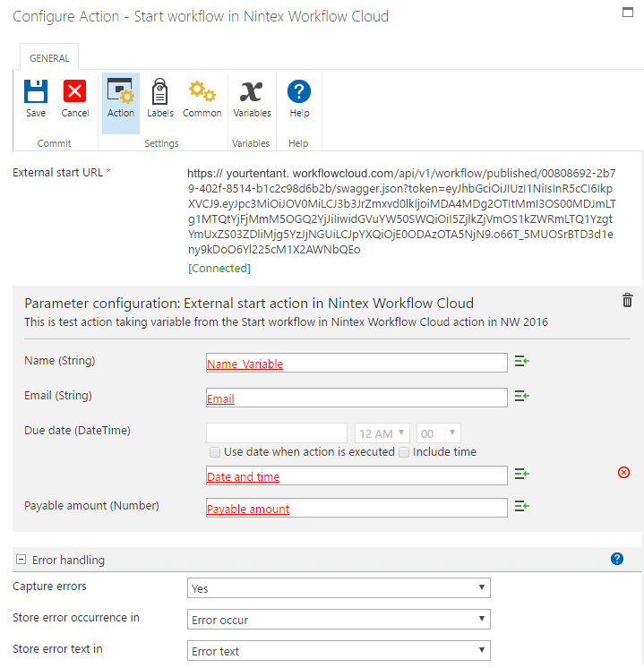Screen dimensions: 644x668
Task: Delete parameter configuration with trash icon
Action: pos(628,301)
